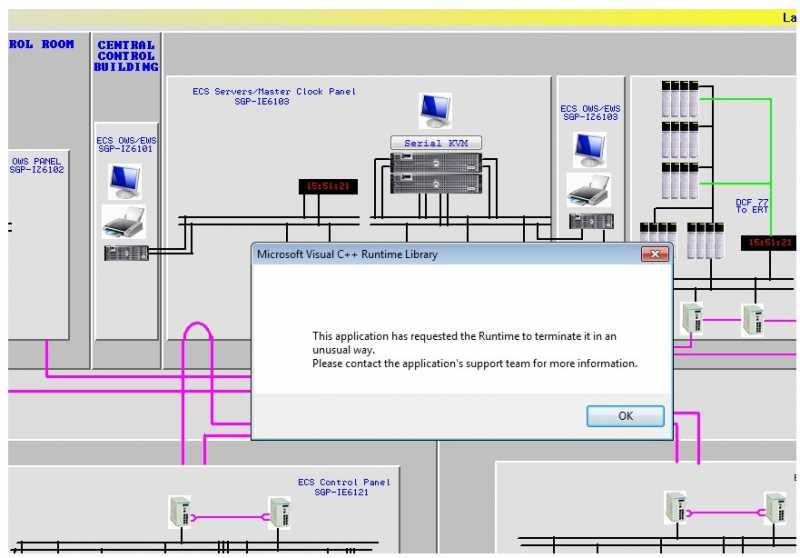Close the Microsoft Visual C++ Runtime Library dialog
Screen dimensions: 800x558
click(x=655, y=254)
